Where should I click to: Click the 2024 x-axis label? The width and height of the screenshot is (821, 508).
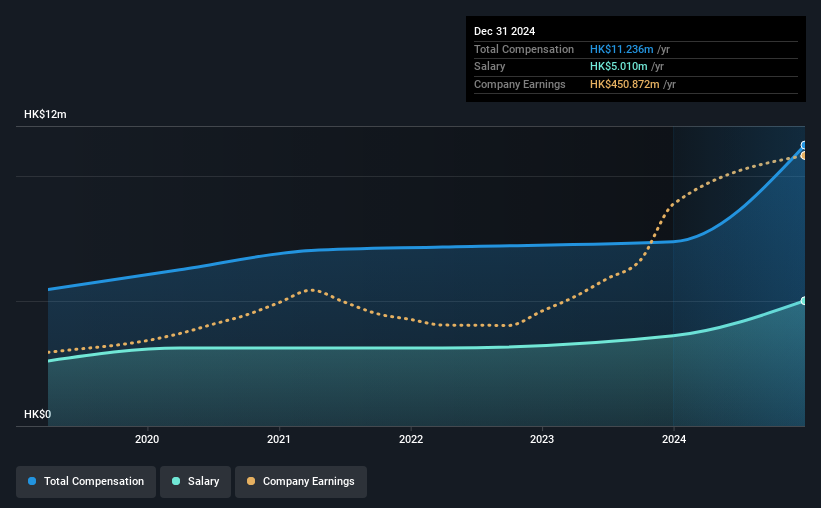674,439
